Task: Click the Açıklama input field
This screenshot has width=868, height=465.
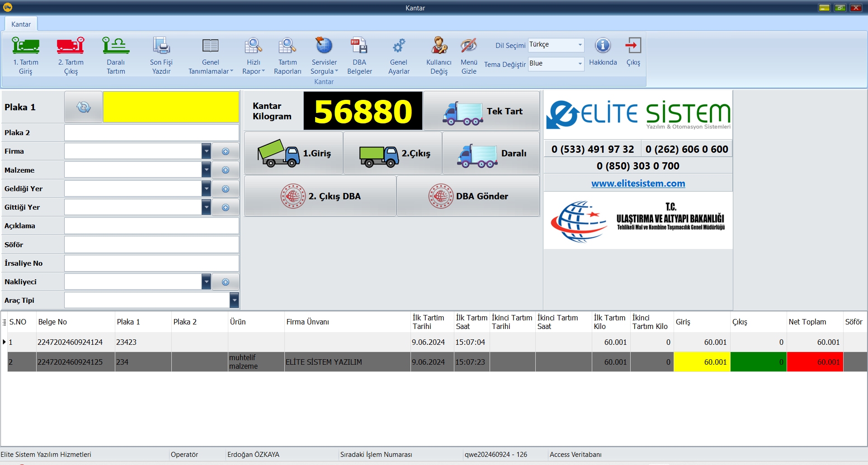Action: click(x=151, y=226)
